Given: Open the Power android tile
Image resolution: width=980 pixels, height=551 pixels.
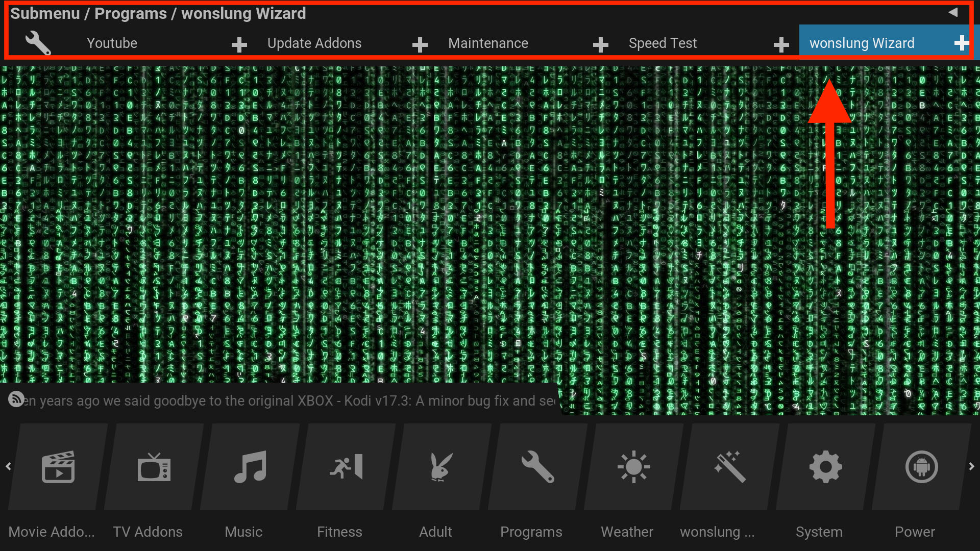Looking at the screenshot, I should (x=922, y=467).
